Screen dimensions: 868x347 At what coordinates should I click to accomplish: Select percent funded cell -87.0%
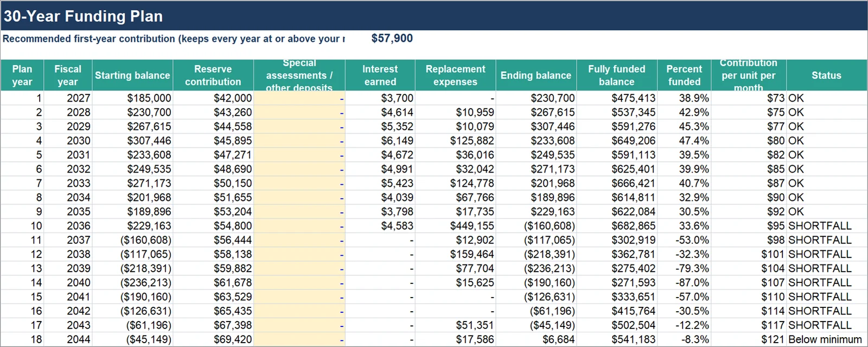point(684,282)
